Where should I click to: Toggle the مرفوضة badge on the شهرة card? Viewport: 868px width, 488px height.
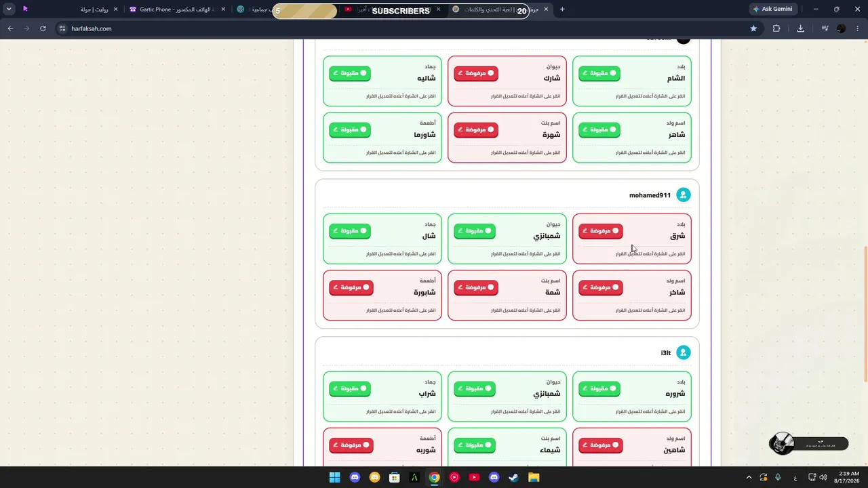tap(475, 129)
